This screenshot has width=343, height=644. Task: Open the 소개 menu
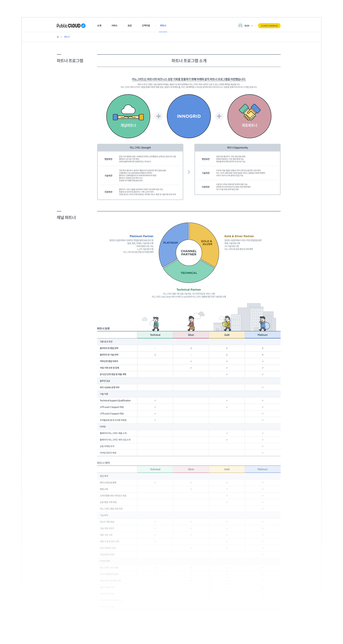(99, 26)
